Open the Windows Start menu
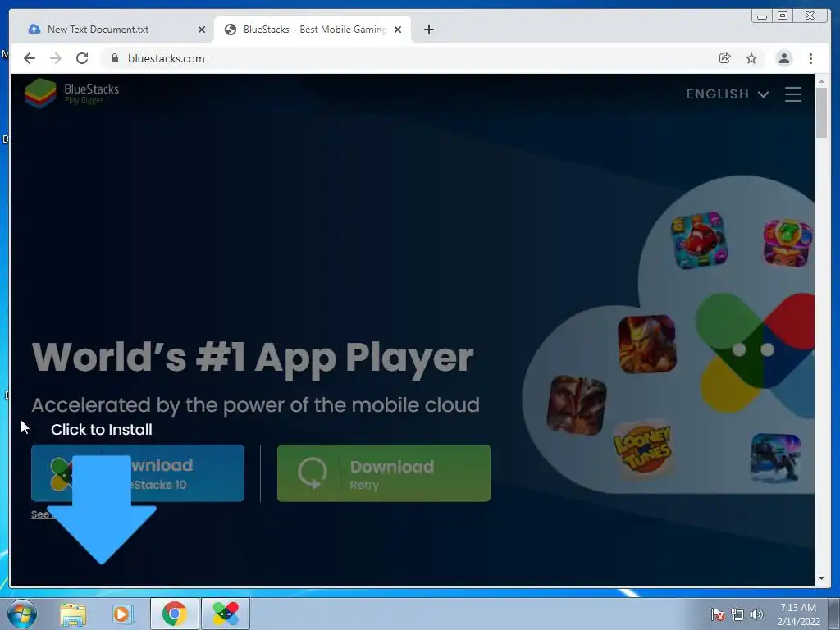The height and width of the screenshot is (630, 840). 22,614
